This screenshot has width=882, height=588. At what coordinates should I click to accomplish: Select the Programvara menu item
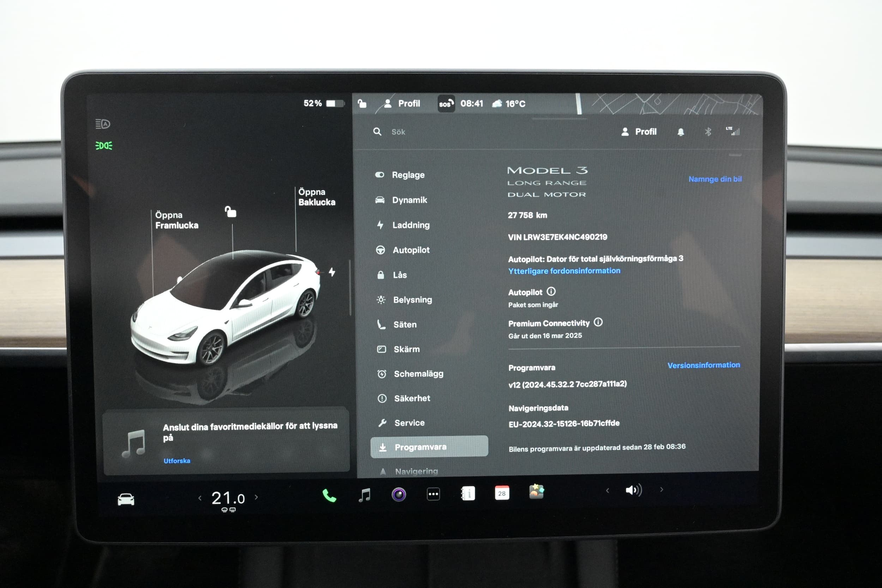(x=429, y=447)
